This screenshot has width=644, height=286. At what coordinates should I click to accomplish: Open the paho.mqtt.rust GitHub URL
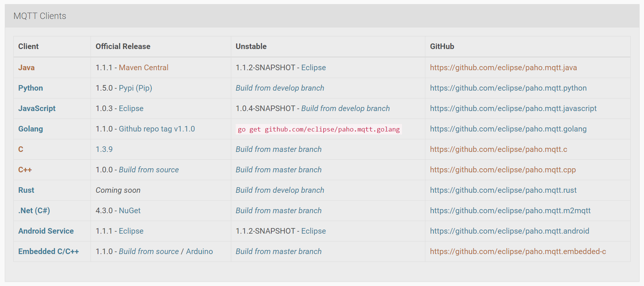(503, 190)
